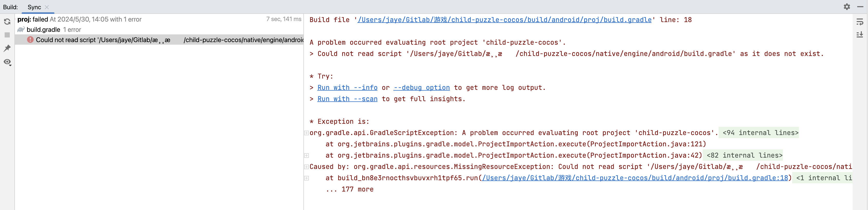Expand the 'Caused by' MissingResourceException fold
Image resolution: width=868 pixels, height=210 pixels.
point(306,167)
